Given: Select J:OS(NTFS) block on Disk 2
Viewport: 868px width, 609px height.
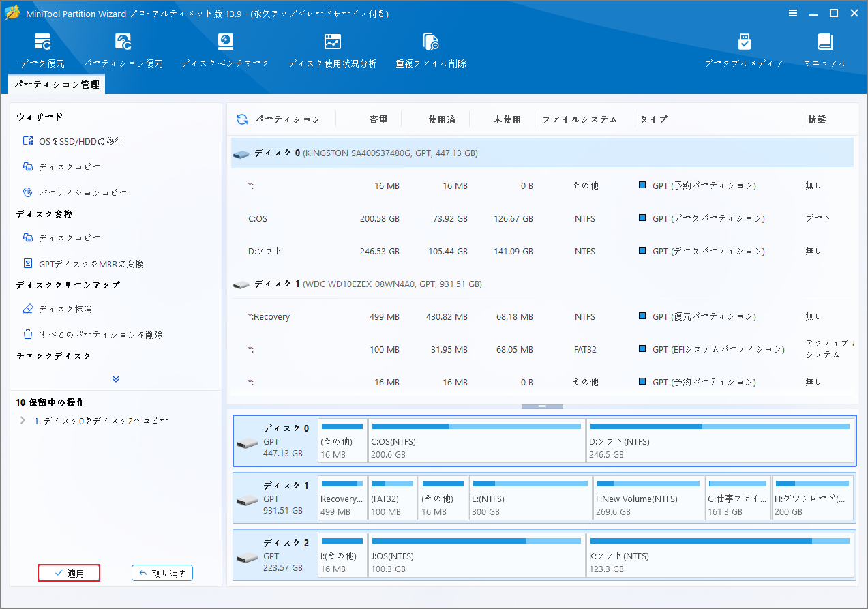Looking at the screenshot, I should (x=477, y=555).
